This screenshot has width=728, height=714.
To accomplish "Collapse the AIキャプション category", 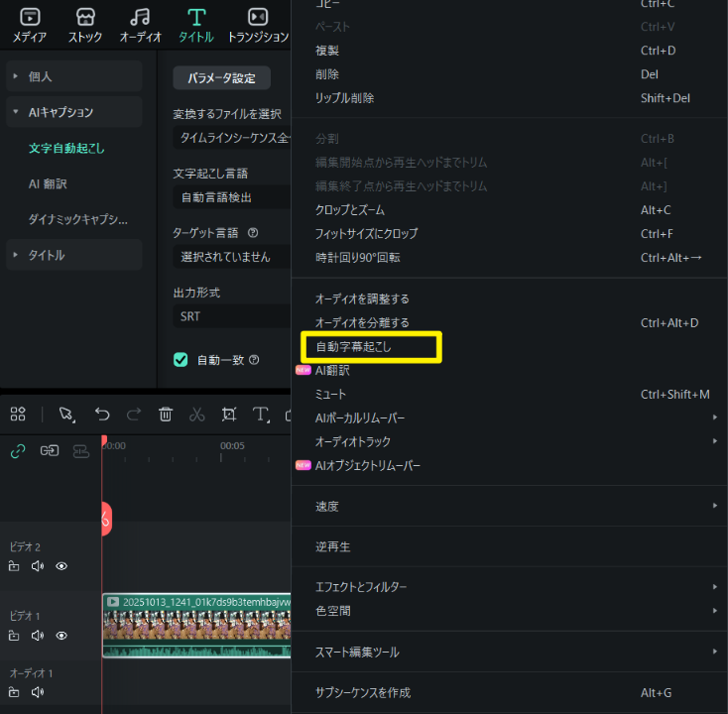I will tap(74, 112).
